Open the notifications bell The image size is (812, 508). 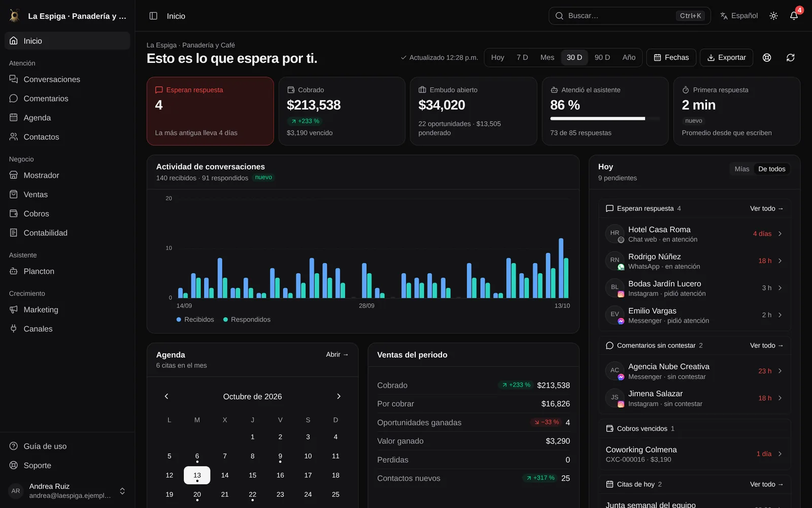[x=794, y=16]
